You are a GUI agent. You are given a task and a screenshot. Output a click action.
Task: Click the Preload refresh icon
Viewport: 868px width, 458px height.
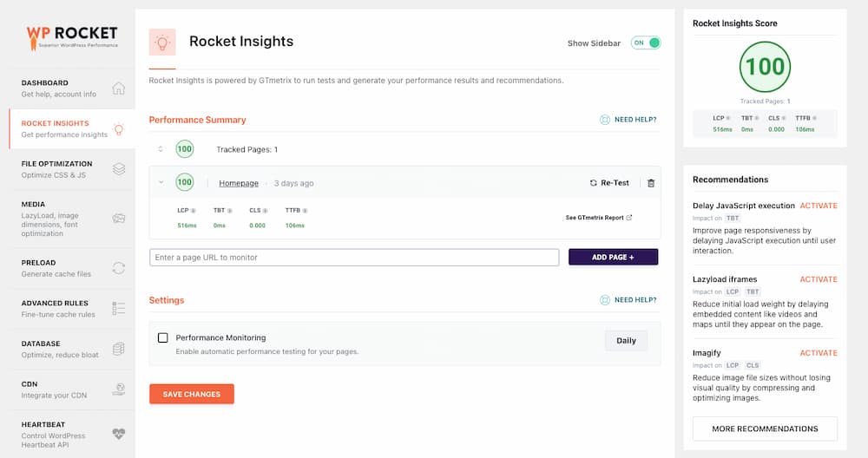pyautogui.click(x=118, y=268)
